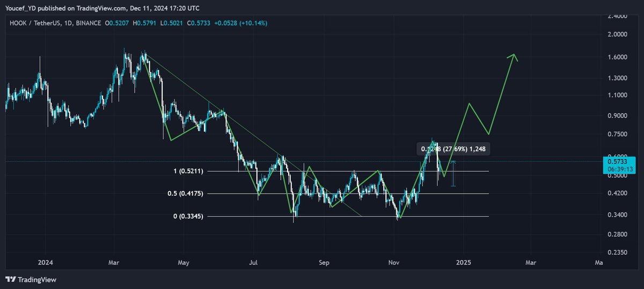Image resolution: width=644 pixels, height=289 pixels.
Task: Click the Sep time axis label
Action: coord(324,263)
